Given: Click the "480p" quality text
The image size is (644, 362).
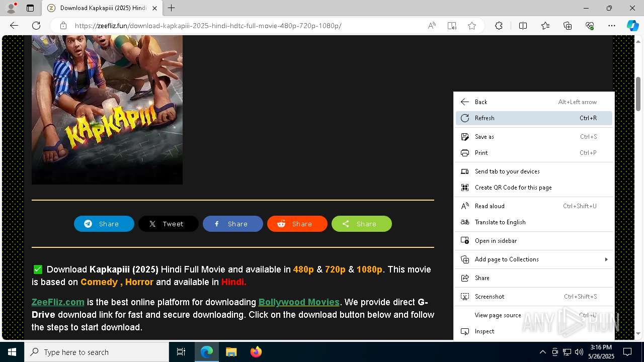Looking at the screenshot, I should click(303, 269).
